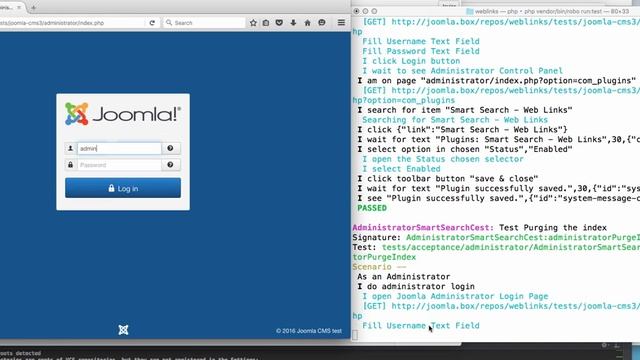Click 'I open Joomla Administrator Login Page' line
The width and height of the screenshot is (640, 360).
(x=455, y=296)
